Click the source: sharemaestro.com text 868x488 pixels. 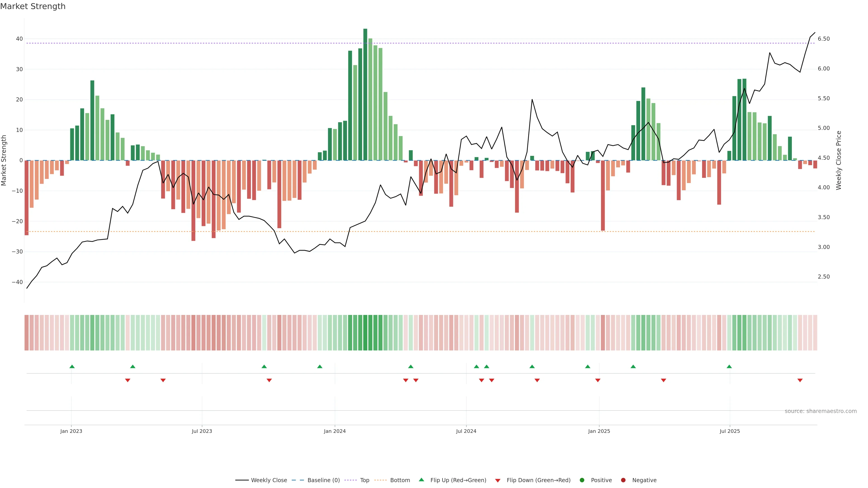(x=821, y=411)
